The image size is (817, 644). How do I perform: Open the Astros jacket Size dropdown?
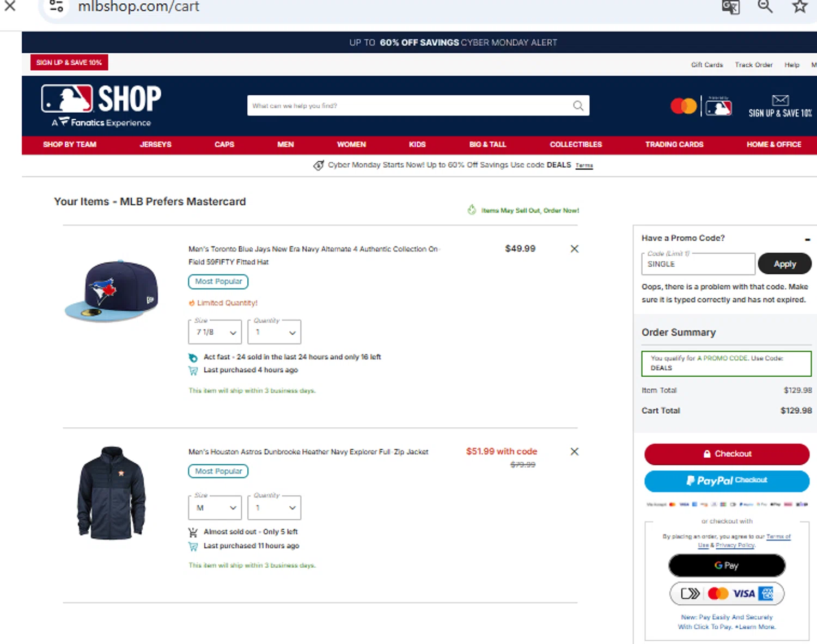click(215, 507)
